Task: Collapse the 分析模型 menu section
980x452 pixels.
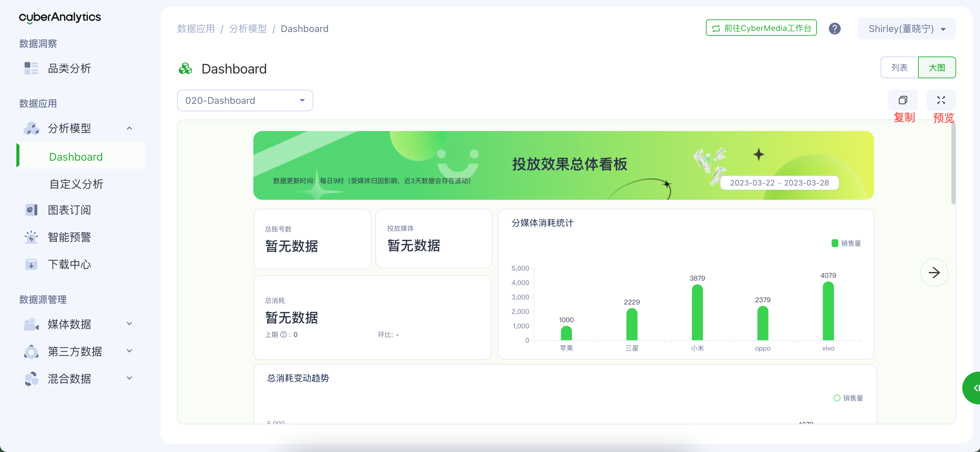Action: coord(129,128)
